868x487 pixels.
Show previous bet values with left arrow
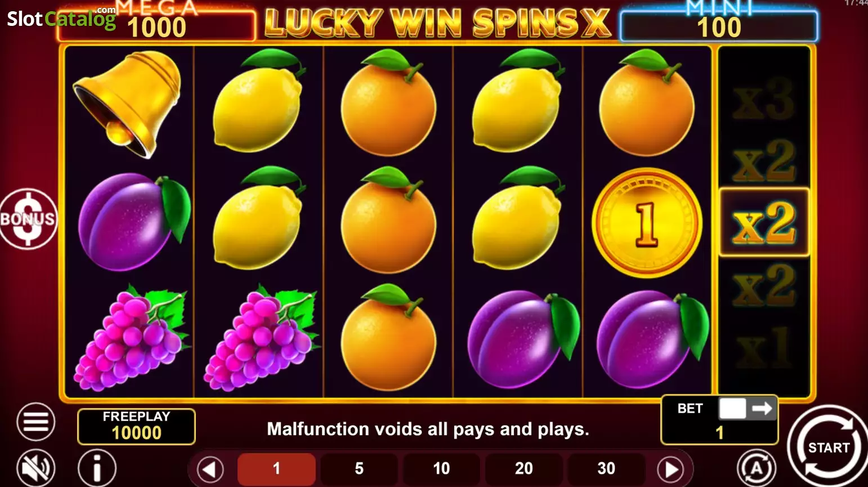(x=210, y=469)
